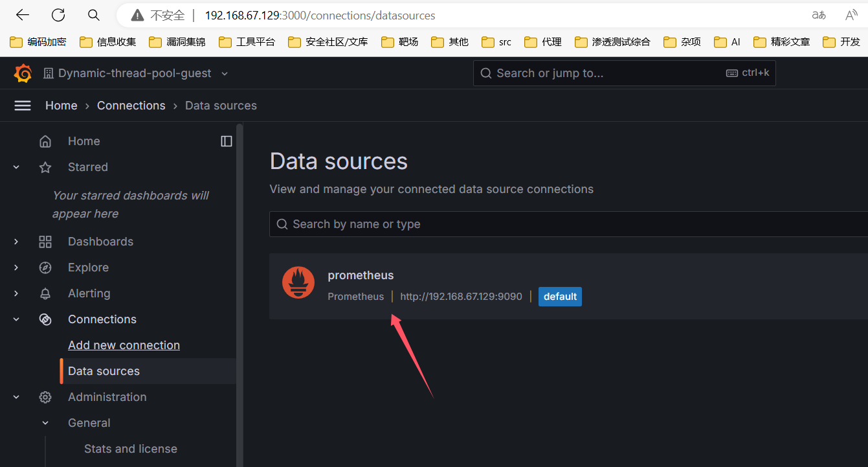Collapse the Administration section chevron
Image resolution: width=868 pixels, height=467 pixels.
tap(16, 397)
